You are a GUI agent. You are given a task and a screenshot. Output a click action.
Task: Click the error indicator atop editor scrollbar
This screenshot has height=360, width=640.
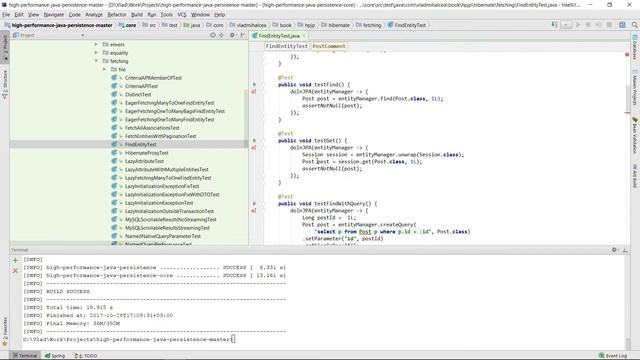(627, 54)
